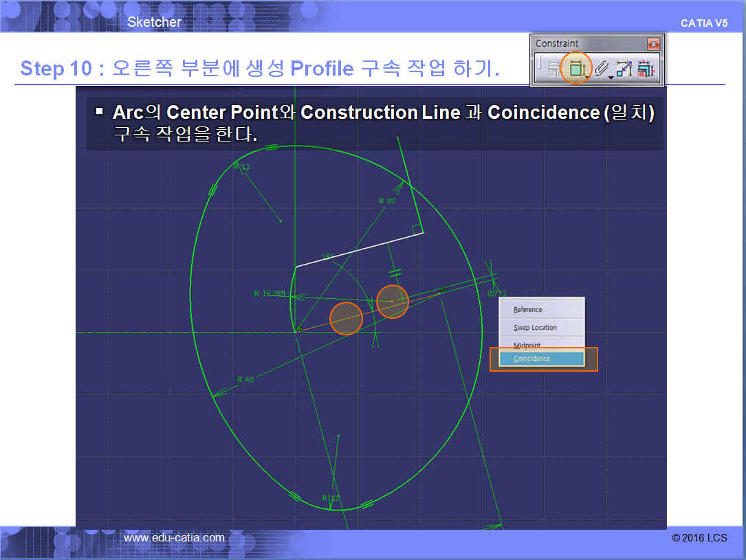Click the R 16.289 dimension label
The width and height of the screenshot is (746, 560).
(x=269, y=293)
